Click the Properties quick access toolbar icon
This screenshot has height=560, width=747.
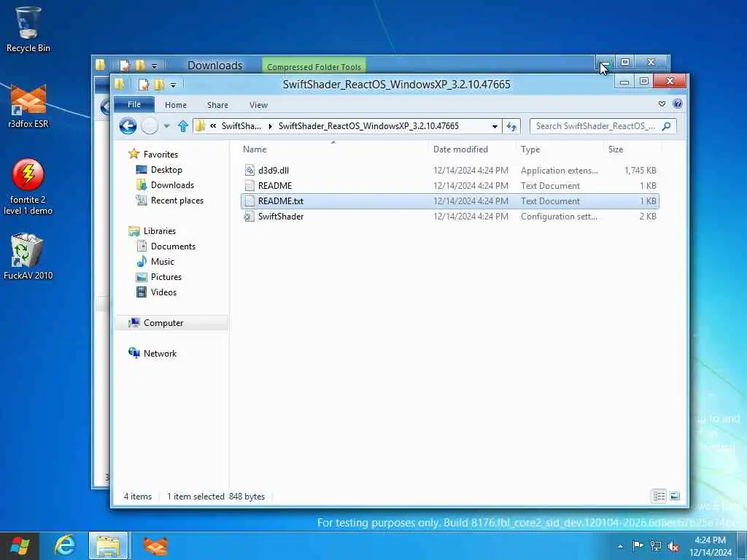pyautogui.click(x=144, y=85)
